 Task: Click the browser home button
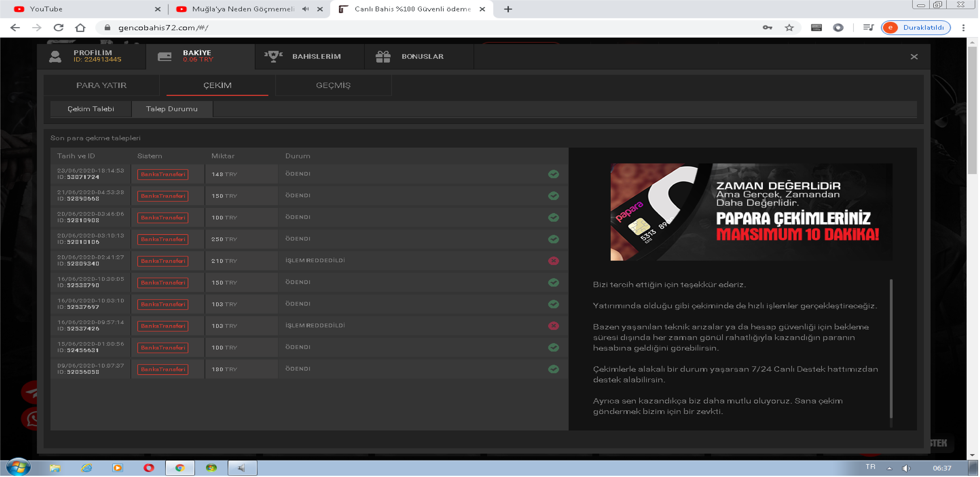(80, 28)
